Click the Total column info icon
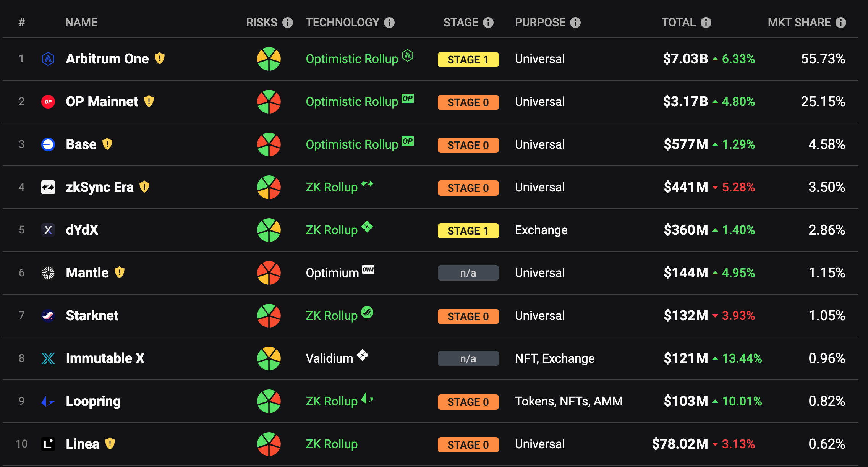 click(x=706, y=23)
